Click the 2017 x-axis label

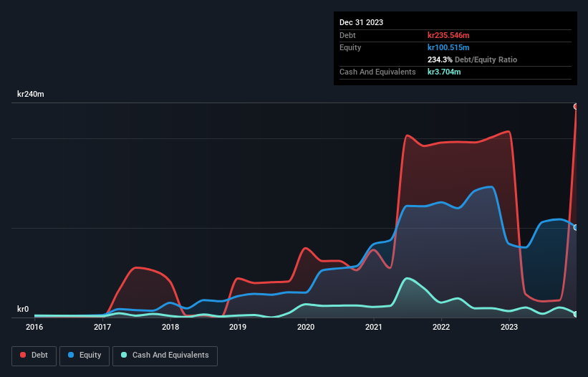pos(102,327)
